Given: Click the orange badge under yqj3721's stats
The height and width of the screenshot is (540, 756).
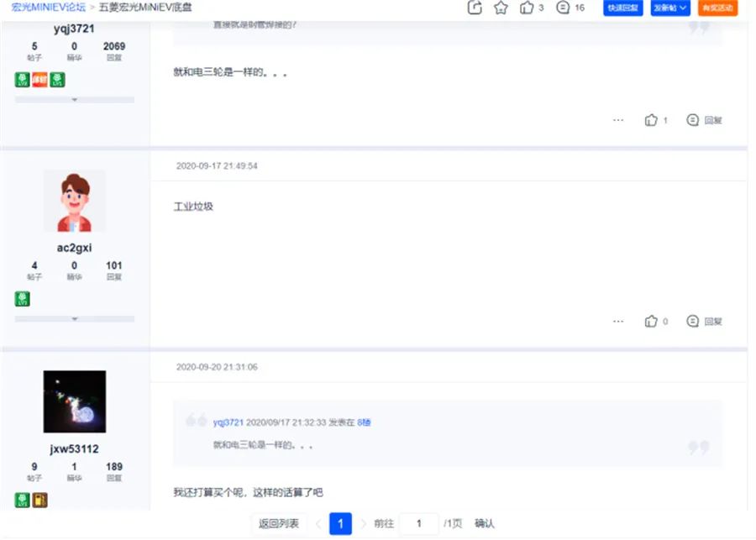Looking at the screenshot, I should (x=39, y=80).
